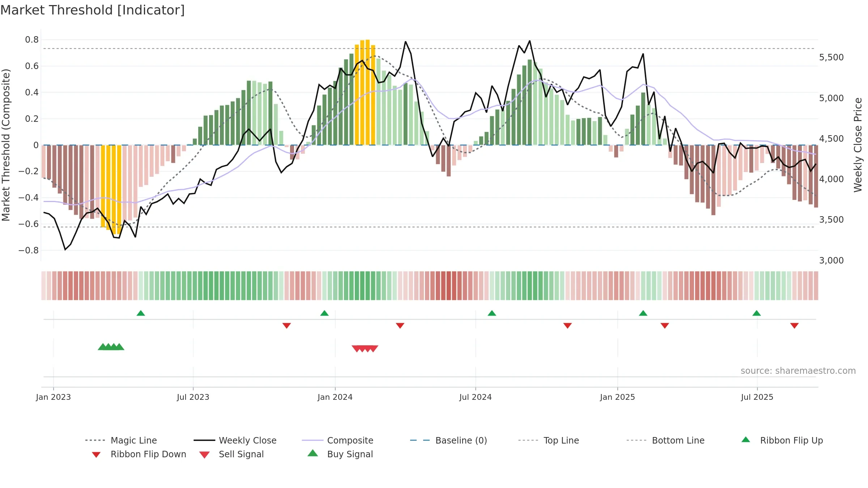Screen dimensions: 868x488
Task: Toggle the Baseline (0) legend entry
Action: click(448, 440)
